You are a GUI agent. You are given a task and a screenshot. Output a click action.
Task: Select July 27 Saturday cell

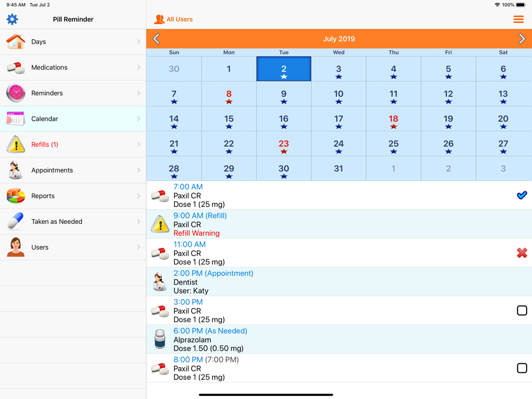pos(503,144)
